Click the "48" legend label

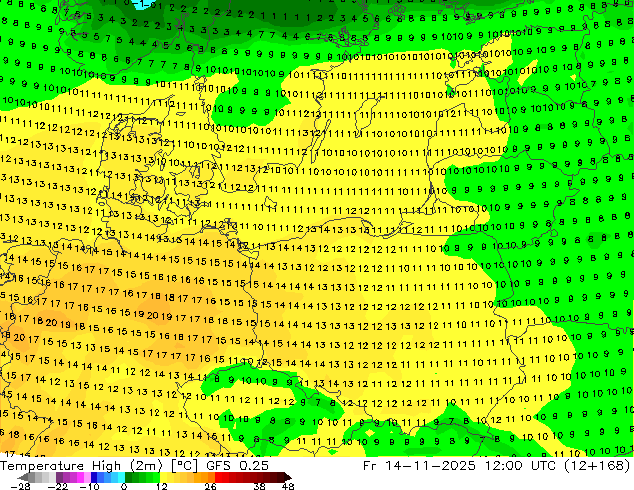pyautogui.click(x=288, y=486)
